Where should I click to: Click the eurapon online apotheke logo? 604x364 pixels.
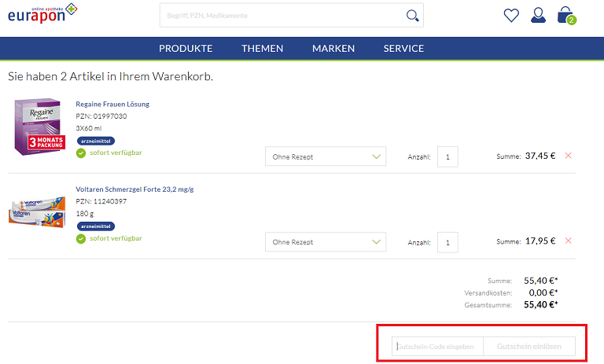[42, 13]
